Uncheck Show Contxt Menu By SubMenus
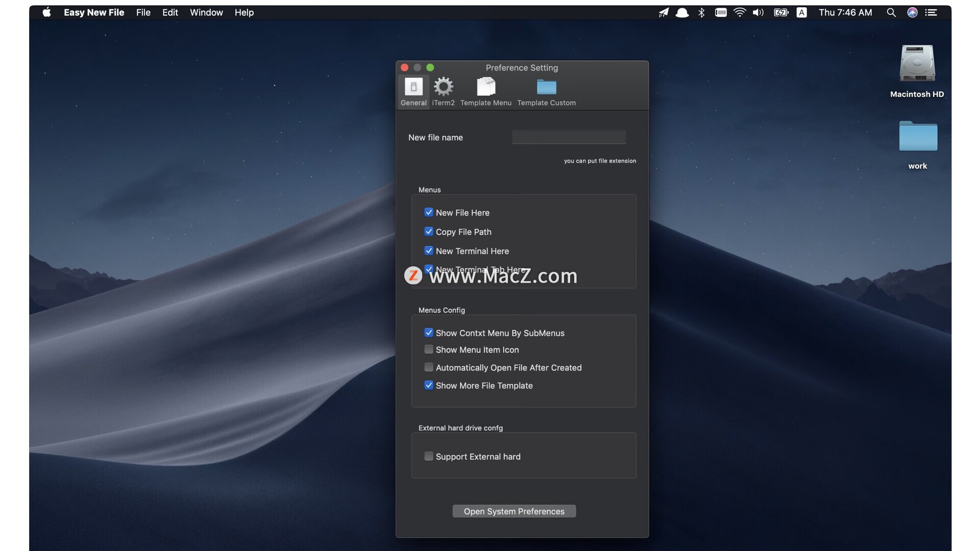980x551 pixels. 429,333
